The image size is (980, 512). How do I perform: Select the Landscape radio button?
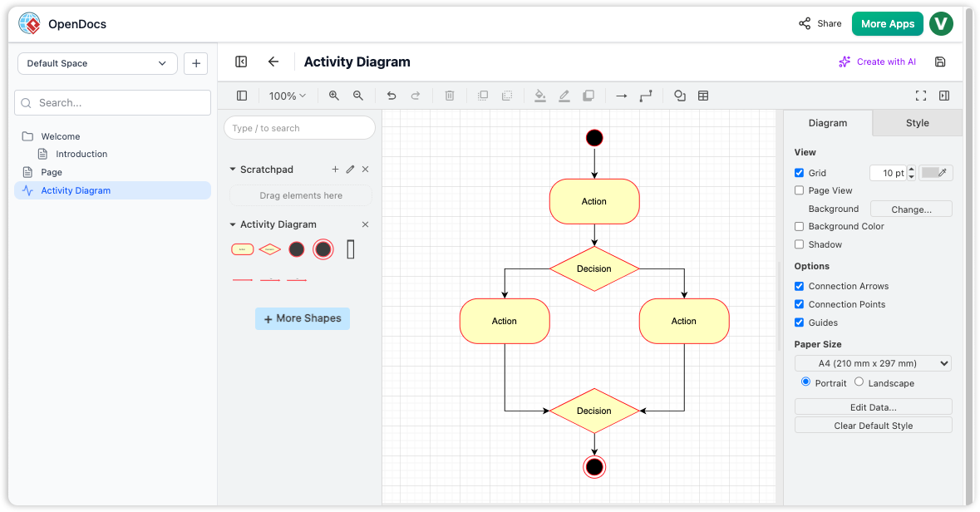pyautogui.click(x=859, y=382)
